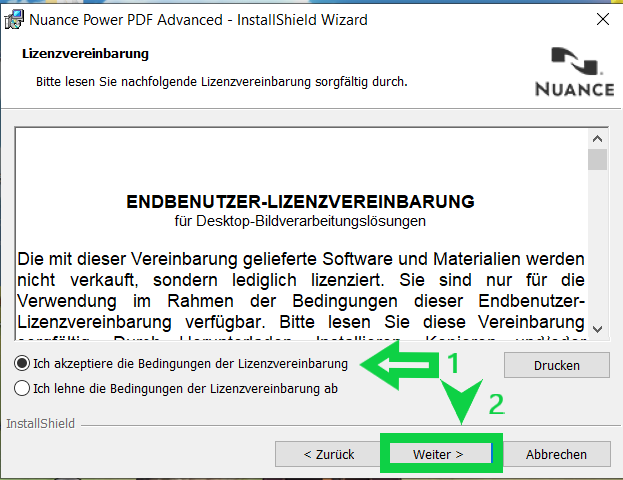Click the 'Bitte lesen Sie nachfolgende' instruction text
The width and height of the screenshot is (623, 480).
(222, 82)
